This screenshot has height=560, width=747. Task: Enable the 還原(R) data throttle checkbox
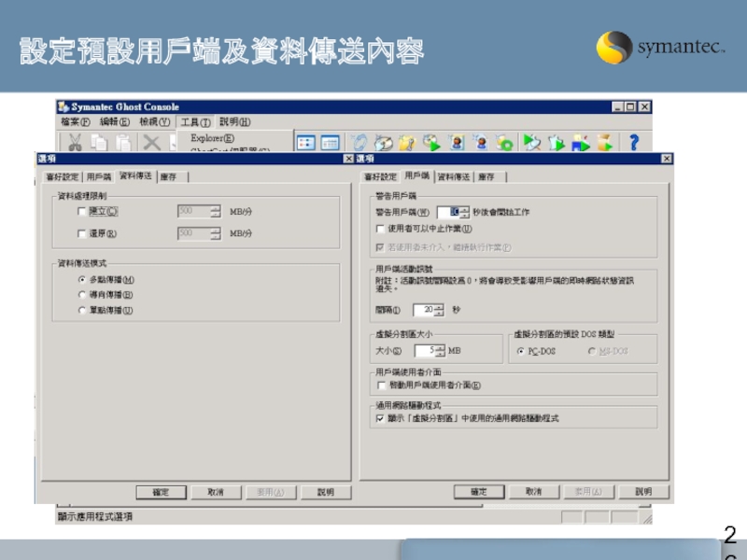tap(81, 233)
